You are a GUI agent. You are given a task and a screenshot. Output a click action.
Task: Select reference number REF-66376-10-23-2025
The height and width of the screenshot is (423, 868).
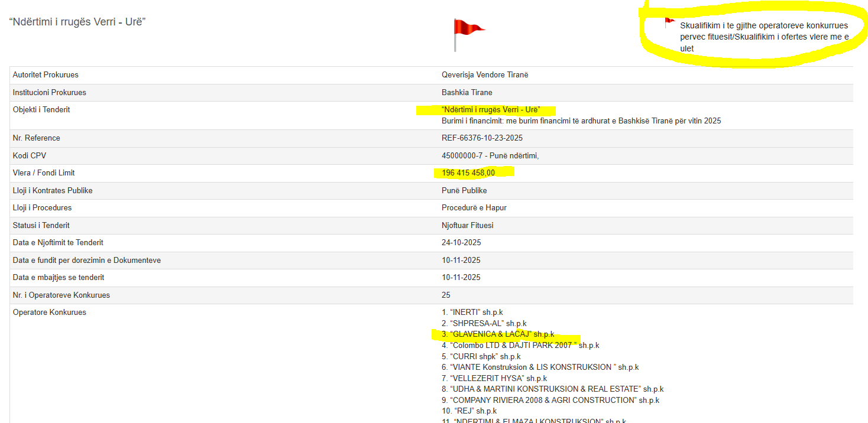(482, 138)
